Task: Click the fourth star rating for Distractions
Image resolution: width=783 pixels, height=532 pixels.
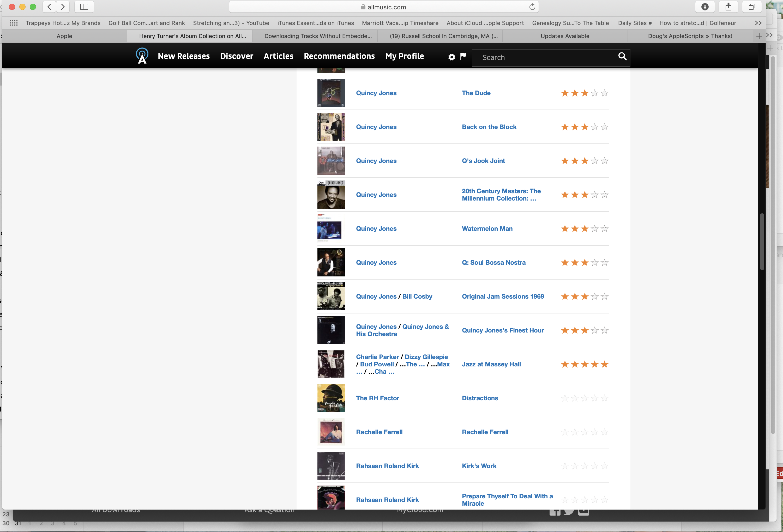Action: [x=594, y=398]
